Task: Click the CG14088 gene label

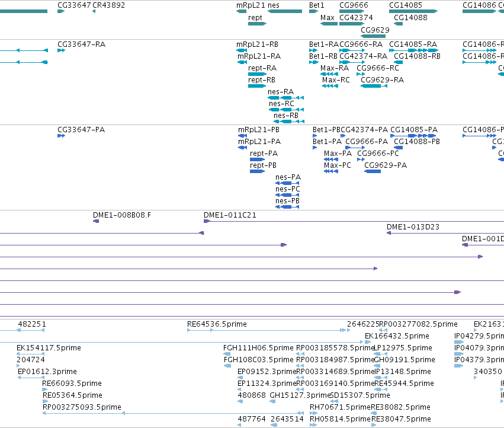Action: pos(411,17)
